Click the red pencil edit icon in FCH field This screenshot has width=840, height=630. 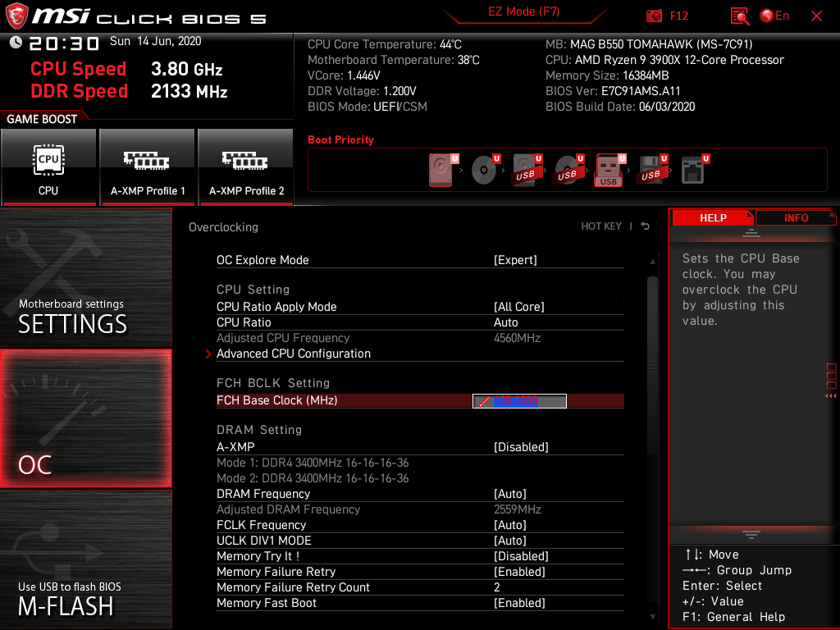point(484,401)
